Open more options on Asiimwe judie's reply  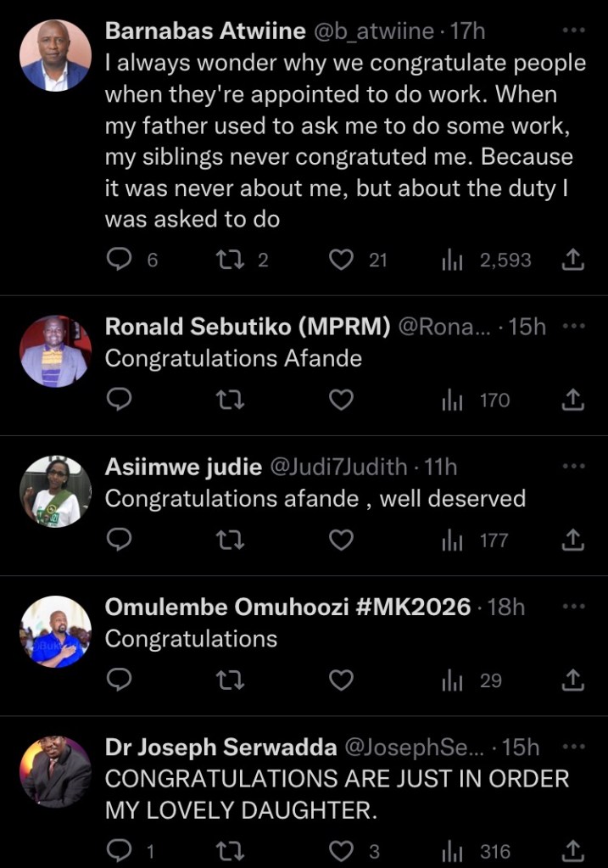tap(574, 467)
